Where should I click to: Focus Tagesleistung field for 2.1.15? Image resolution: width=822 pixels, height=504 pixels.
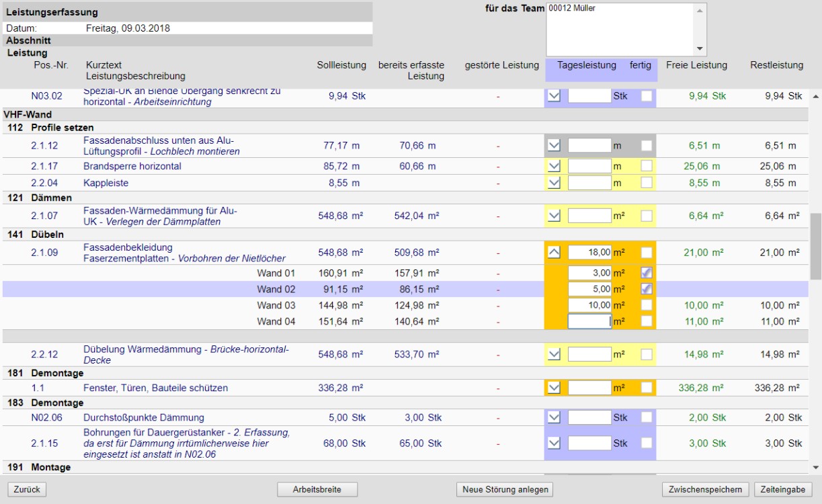click(x=589, y=444)
